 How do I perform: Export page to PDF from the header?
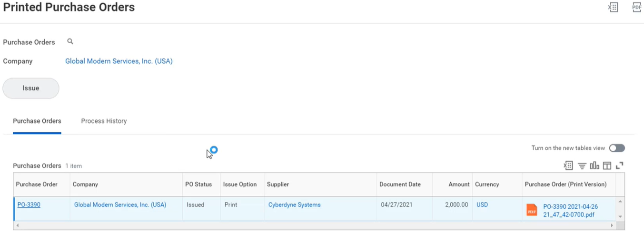point(636,7)
